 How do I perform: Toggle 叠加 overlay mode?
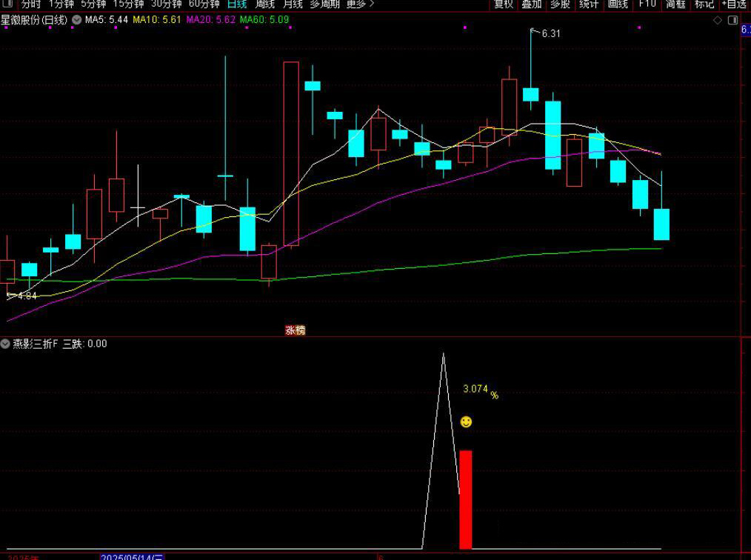click(x=531, y=4)
